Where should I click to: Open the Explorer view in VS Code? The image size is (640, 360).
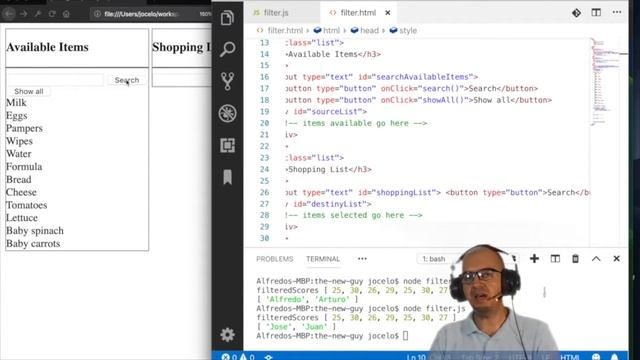pos(227,18)
